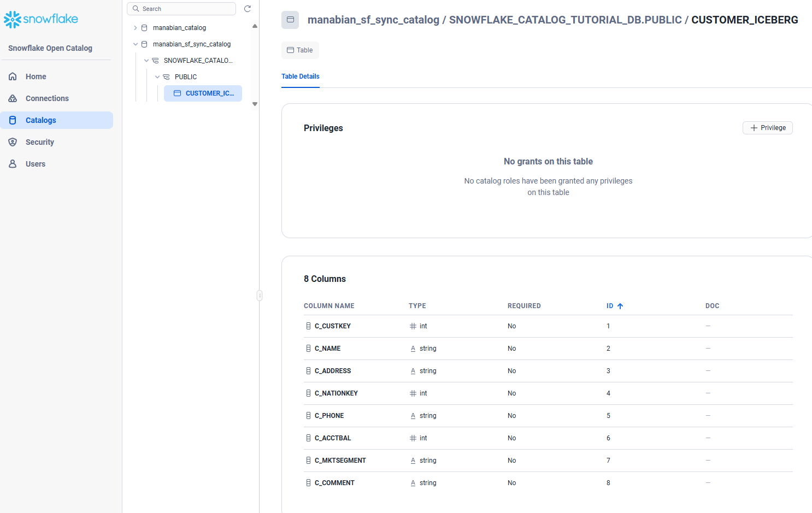The image size is (812, 513).
Task: Click the SNOWFLAKE_CATALO... namespace icon
Action: (155, 61)
